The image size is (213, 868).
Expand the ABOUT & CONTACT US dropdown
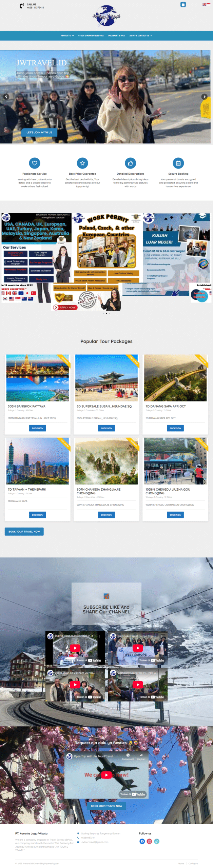tap(141, 36)
